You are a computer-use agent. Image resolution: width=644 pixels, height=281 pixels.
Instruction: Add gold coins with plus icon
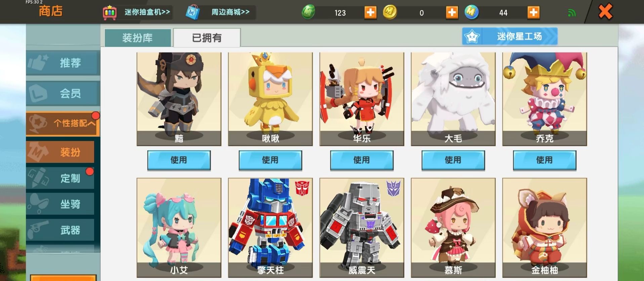coord(452,13)
